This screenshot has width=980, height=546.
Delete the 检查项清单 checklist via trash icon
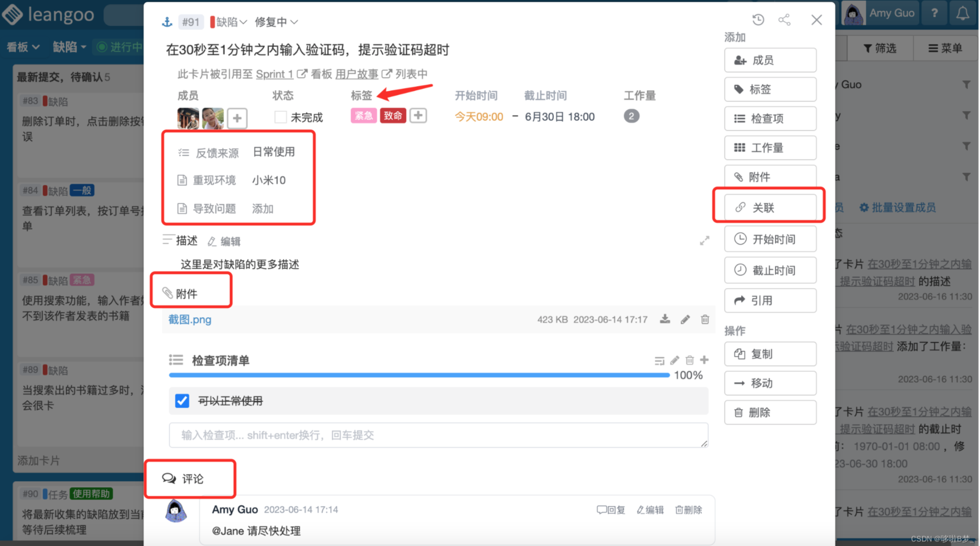point(689,360)
